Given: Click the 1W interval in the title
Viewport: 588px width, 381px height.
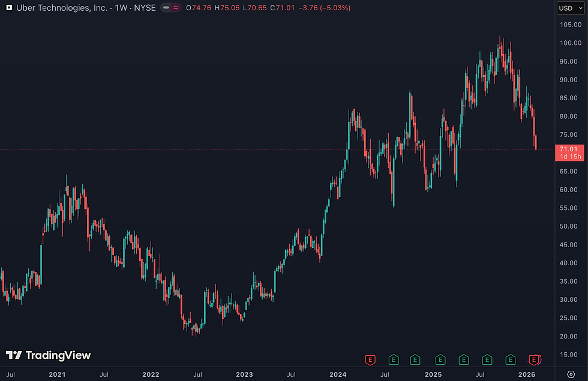Looking at the screenshot, I should click(121, 8).
